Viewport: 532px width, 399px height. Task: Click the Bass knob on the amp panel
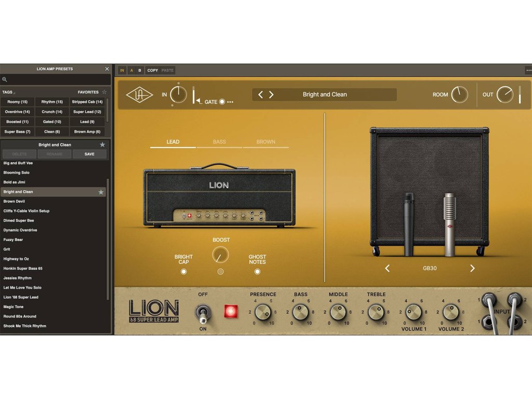pyautogui.click(x=301, y=312)
